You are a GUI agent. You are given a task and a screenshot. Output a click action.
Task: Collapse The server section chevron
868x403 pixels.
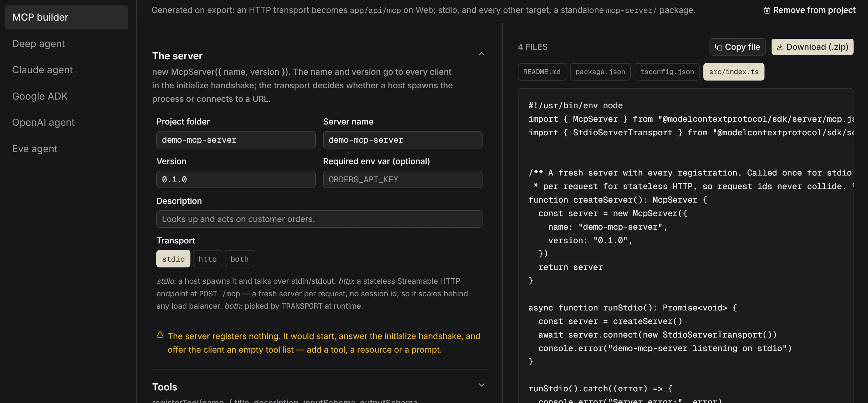[482, 54]
